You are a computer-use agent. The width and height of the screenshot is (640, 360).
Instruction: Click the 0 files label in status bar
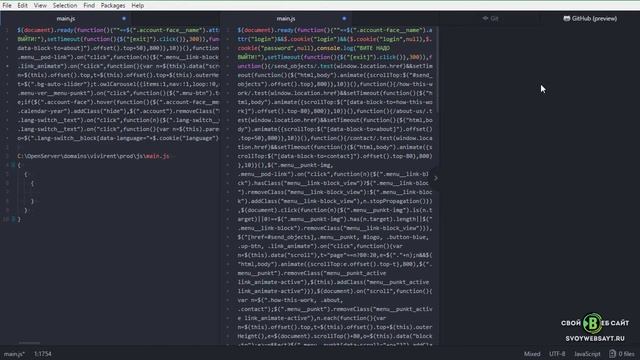click(x=627, y=354)
